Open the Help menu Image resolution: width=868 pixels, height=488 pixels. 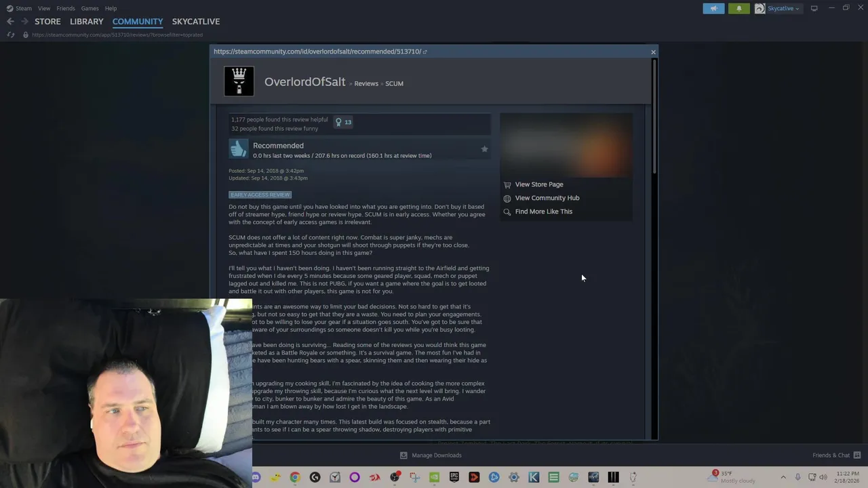click(x=111, y=8)
